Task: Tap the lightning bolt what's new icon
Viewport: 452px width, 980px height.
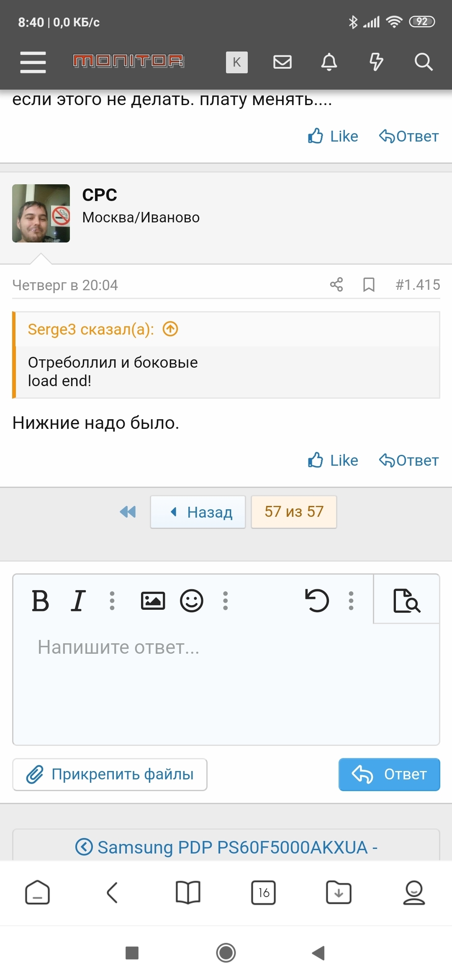Action: coord(376,62)
